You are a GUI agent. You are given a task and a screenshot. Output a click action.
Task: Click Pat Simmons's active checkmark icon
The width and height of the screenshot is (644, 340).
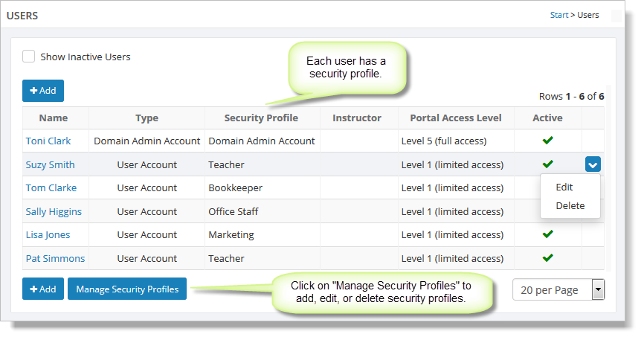pyautogui.click(x=548, y=258)
